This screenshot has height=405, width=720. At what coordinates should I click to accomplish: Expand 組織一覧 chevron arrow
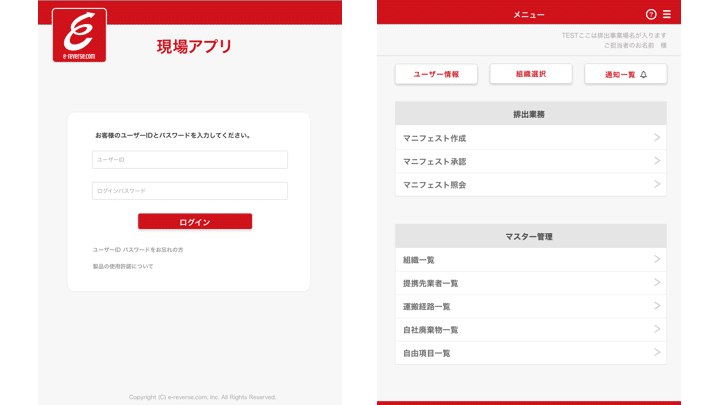pos(657,260)
